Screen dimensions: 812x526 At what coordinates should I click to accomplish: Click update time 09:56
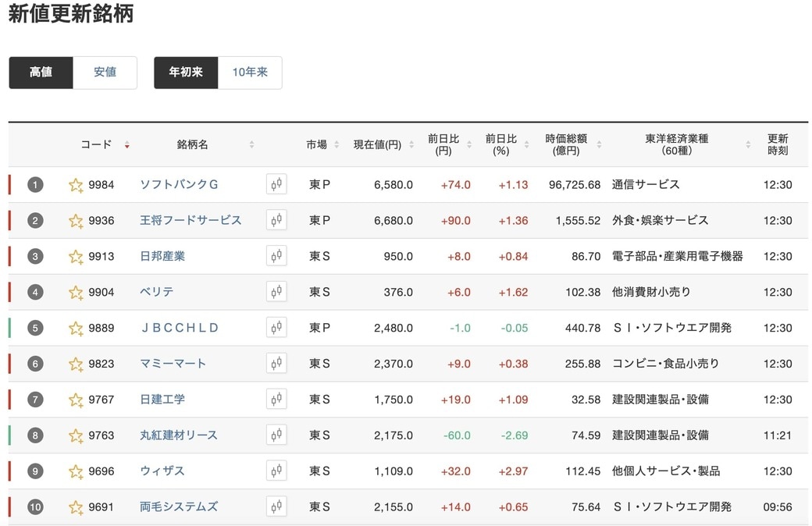[778, 506]
